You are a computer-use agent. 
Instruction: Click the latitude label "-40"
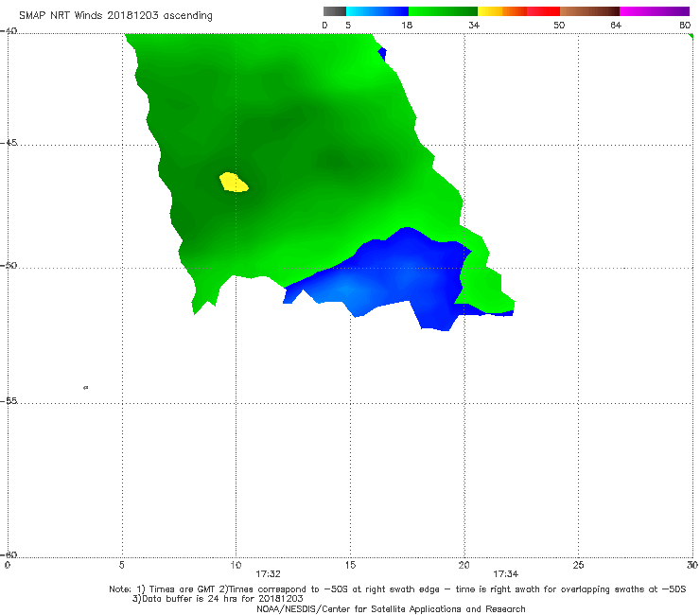pyautogui.click(x=9, y=31)
